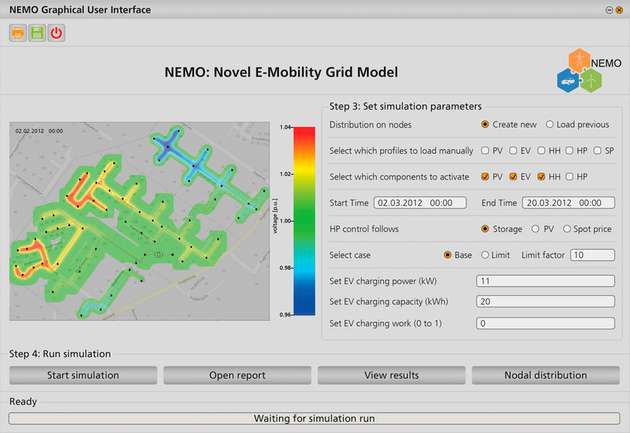Click the Select case label
The height and width of the screenshot is (433, 630).
point(350,255)
